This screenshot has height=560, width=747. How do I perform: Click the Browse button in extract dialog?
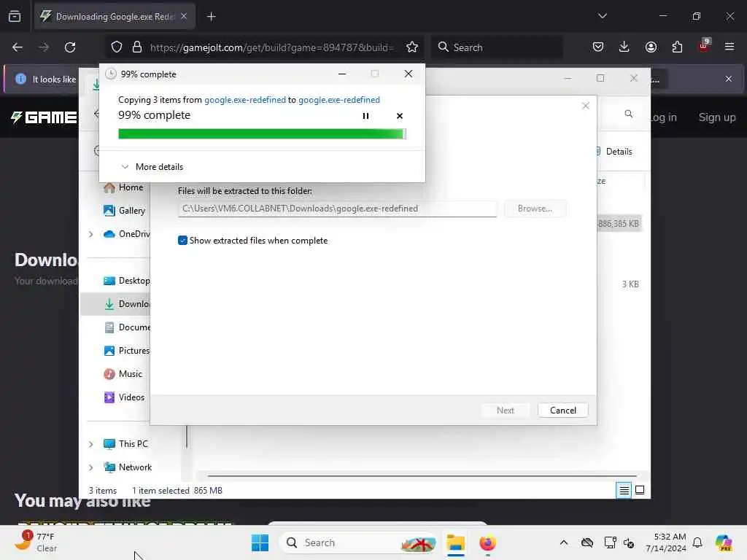(x=535, y=209)
